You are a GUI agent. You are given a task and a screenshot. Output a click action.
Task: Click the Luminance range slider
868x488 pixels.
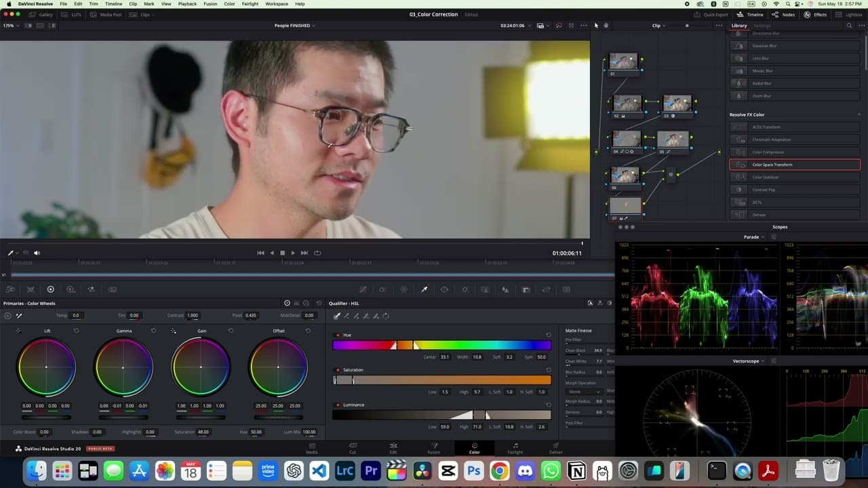point(441,414)
